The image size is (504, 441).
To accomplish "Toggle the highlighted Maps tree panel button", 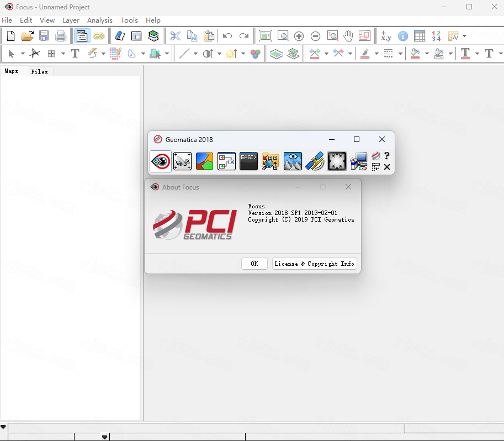I will tap(82, 36).
